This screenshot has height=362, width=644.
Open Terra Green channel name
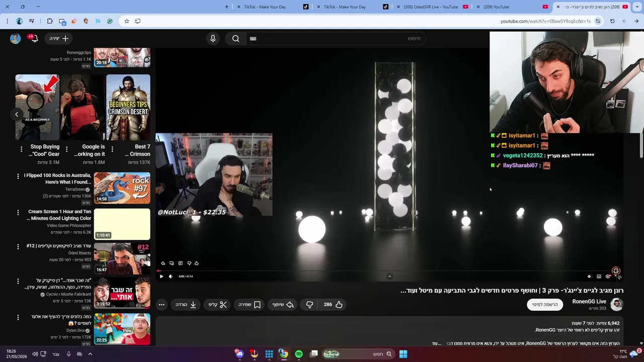[75, 190]
